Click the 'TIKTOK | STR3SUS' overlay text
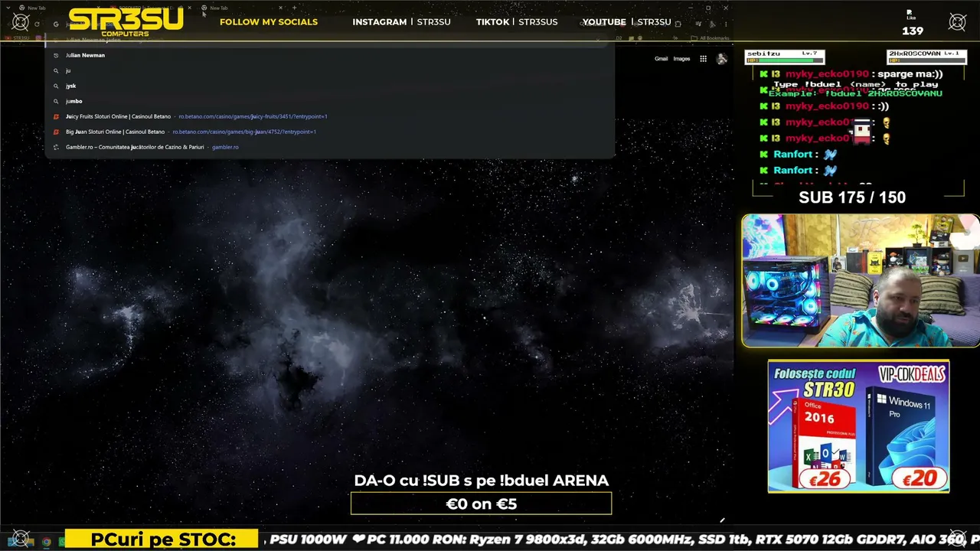The image size is (980, 551). (x=517, y=22)
